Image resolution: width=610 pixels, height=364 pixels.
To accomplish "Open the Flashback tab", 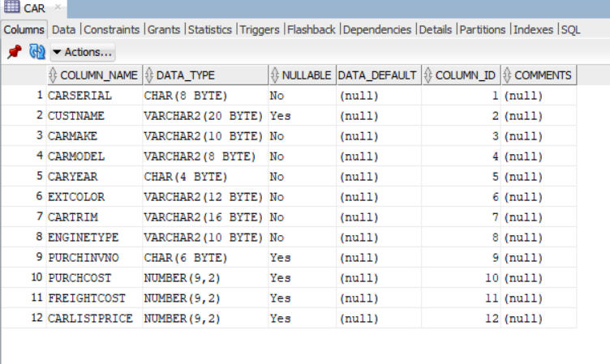I will [x=311, y=29].
